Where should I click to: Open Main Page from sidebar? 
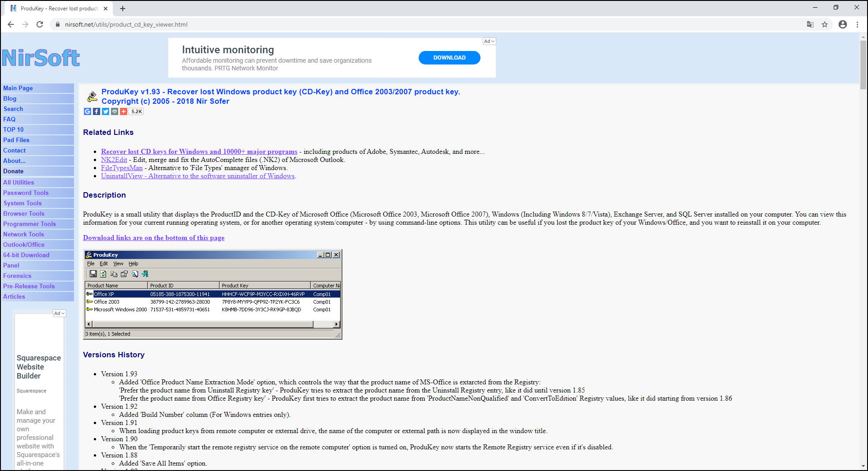pos(37,88)
